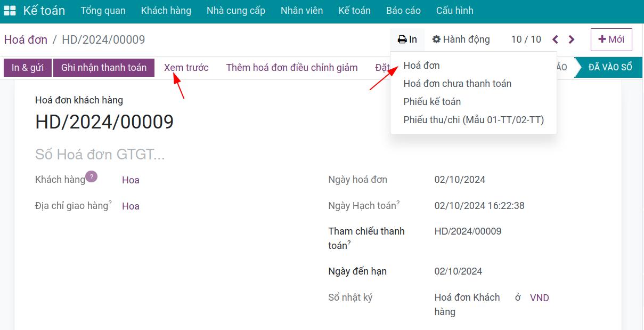The width and height of the screenshot is (644, 330).
Task: Open VND currency link
Action: [x=540, y=298]
